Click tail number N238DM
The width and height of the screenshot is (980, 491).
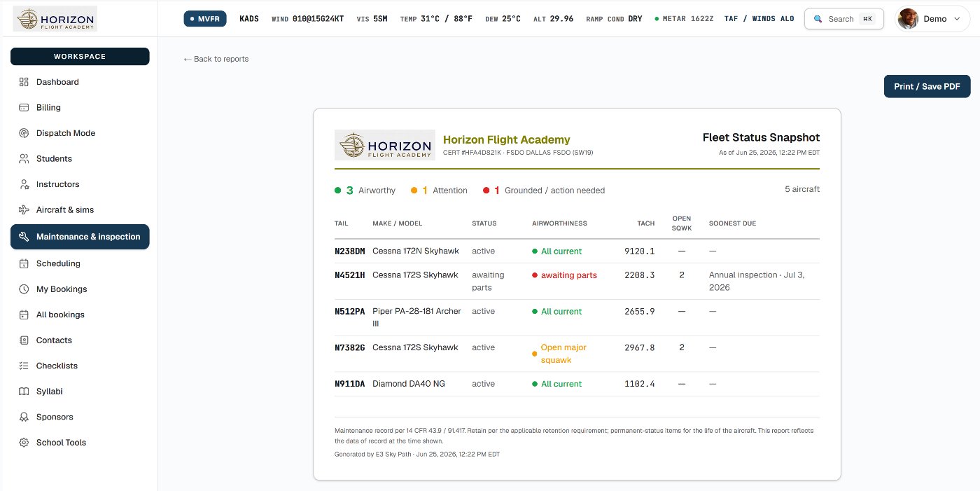pyautogui.click(x=350, y=251)
